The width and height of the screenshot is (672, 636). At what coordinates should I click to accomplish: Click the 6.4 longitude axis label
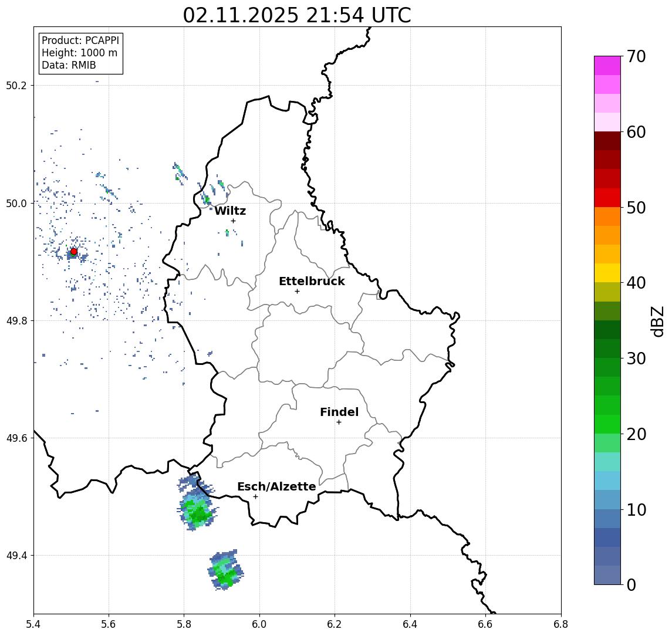pyautogui.click(x=410, y=624)
